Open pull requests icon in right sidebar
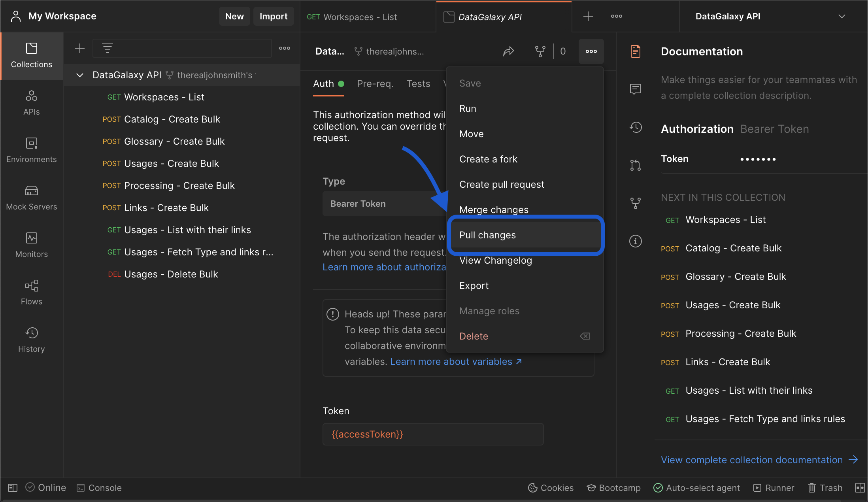Image resolution: width=868 pixels, height=502 pixels. 635,165
